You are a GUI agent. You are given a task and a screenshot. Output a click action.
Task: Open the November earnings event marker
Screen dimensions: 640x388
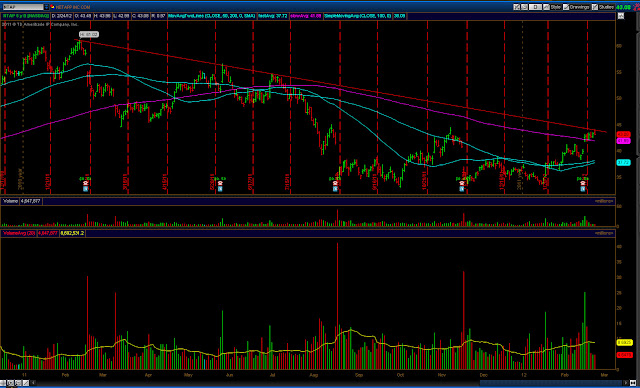point(462,184)
